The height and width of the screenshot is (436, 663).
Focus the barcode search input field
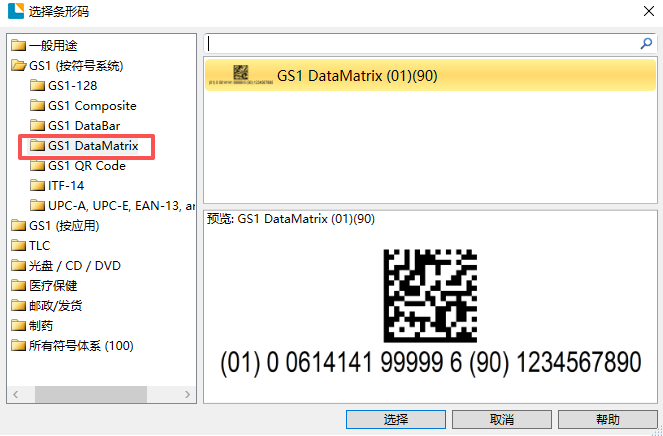pos(420,44)
